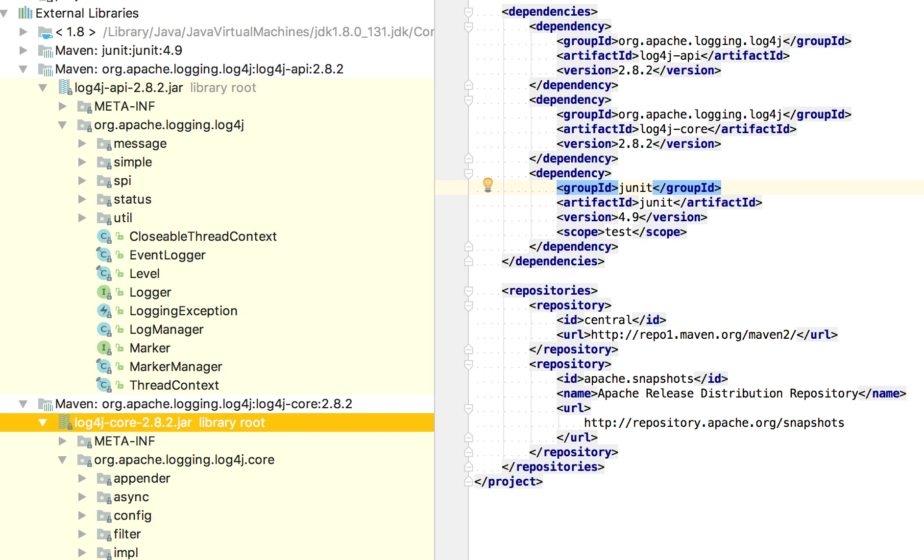Click the log4j-core:2.8.2 Maven library icon
The height and width of the screenshot is (560, 924).
[45, 404]
